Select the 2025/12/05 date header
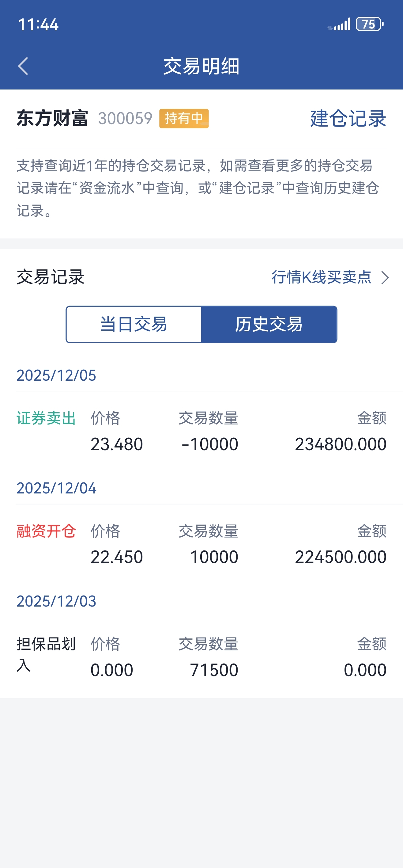403x868 pixels. 56,375
